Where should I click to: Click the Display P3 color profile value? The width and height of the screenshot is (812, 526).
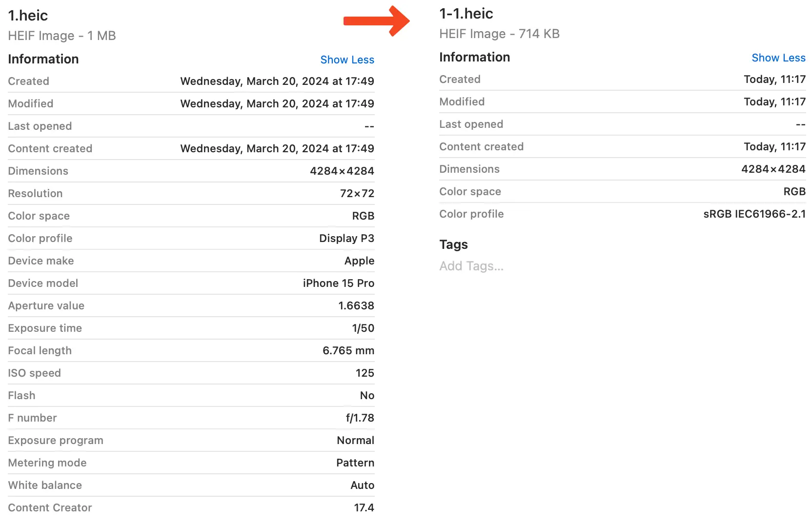click(346, 238)
